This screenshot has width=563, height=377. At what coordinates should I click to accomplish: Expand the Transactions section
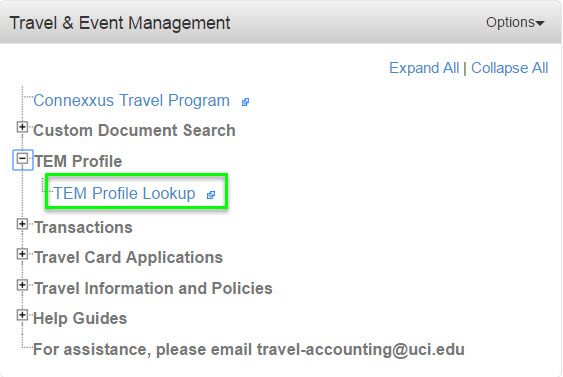[22, 224]
